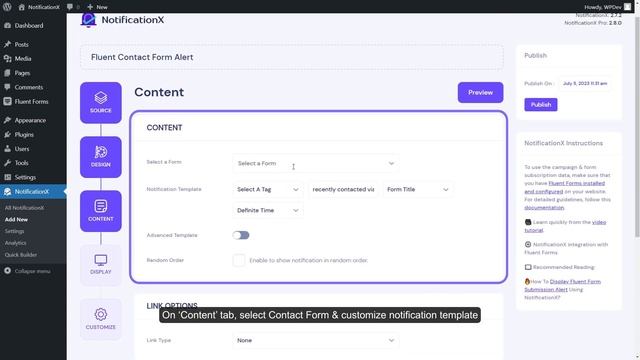Image resolution: width=640 pixels, height=360 pixels.
Task: Click the Users icon in sidebar
Action: 7,149
